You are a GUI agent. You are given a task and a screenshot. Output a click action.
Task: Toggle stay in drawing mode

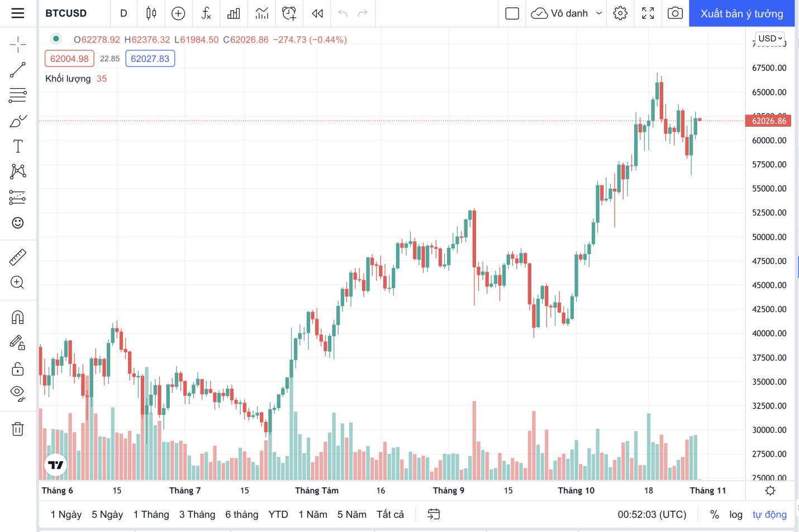click(x=18, y=343)
